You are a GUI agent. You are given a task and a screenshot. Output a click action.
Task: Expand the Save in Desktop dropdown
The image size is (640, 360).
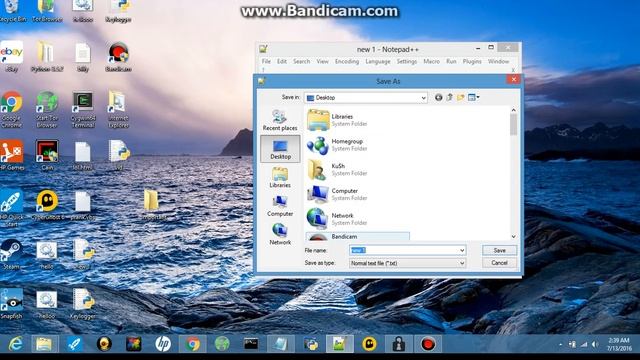[423, 98]
